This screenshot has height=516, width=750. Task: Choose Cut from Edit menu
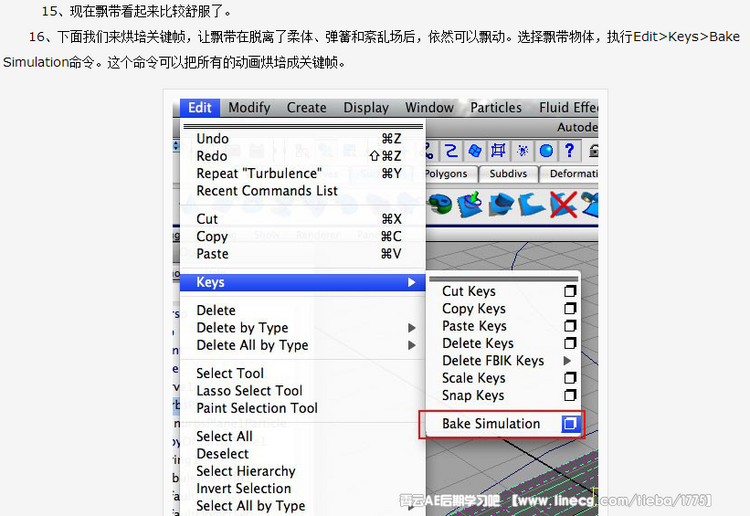(302, 219)
